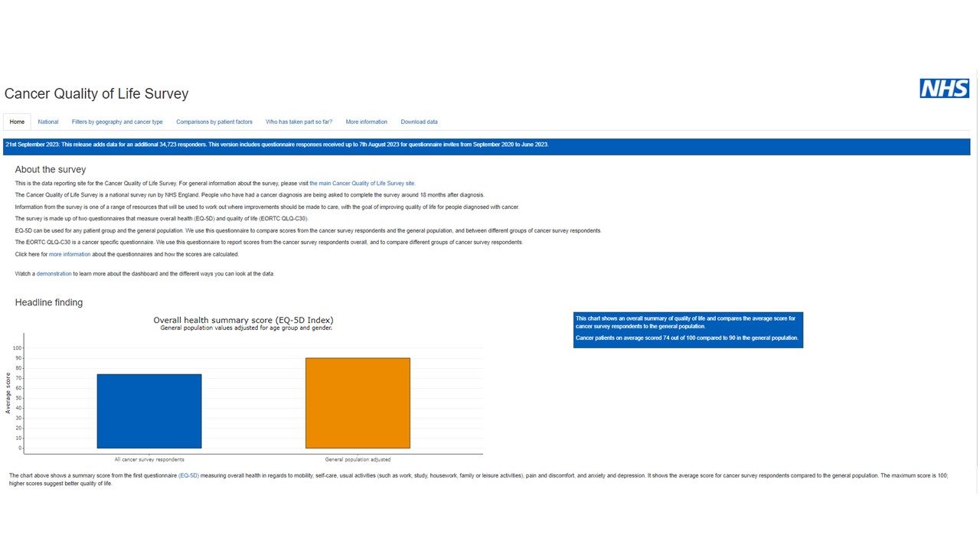Click the General population adjusted axis label
This screenshot has width=980, height=551.
[x=358, y=460]
